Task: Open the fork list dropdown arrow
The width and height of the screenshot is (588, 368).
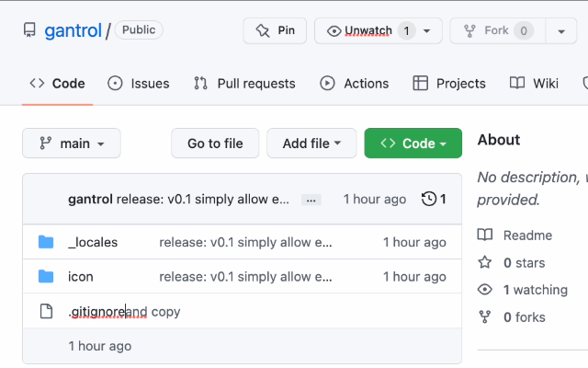Action: tap(561, 30)
